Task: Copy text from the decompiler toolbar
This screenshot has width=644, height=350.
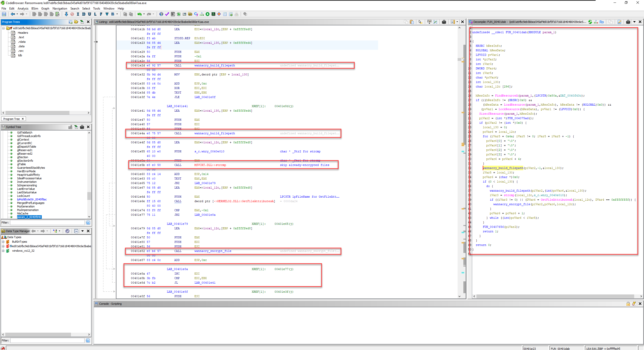Action: coord(611,22)
